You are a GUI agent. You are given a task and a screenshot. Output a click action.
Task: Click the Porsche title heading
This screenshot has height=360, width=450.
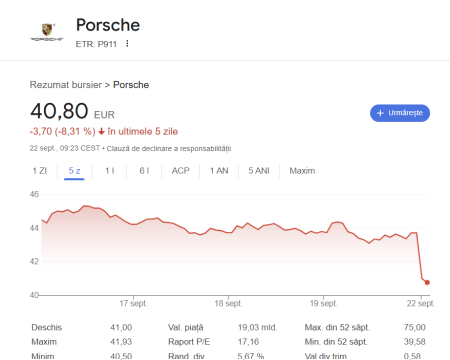click(108, 25)
